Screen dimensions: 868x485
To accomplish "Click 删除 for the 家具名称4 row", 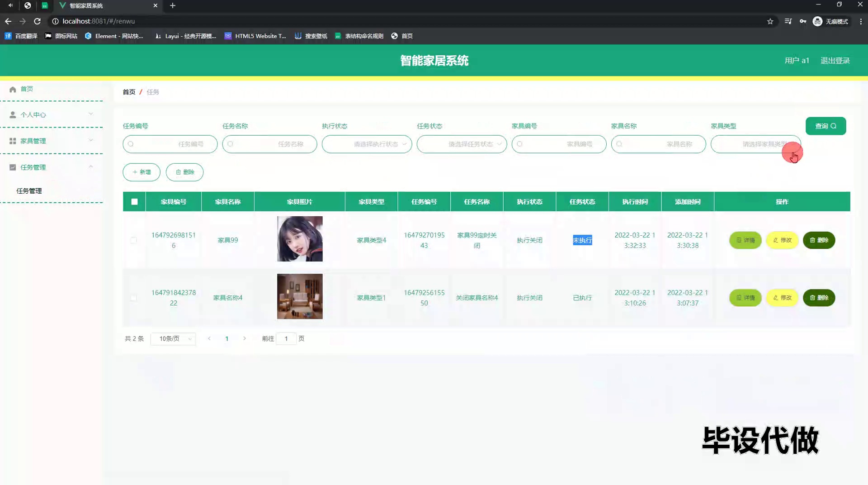I will 819,298.
